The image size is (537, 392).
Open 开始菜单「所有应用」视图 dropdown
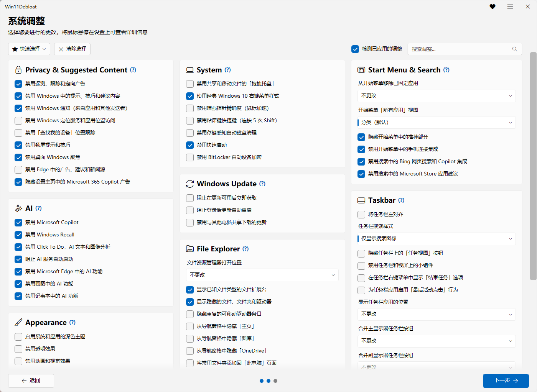point(437,123)
